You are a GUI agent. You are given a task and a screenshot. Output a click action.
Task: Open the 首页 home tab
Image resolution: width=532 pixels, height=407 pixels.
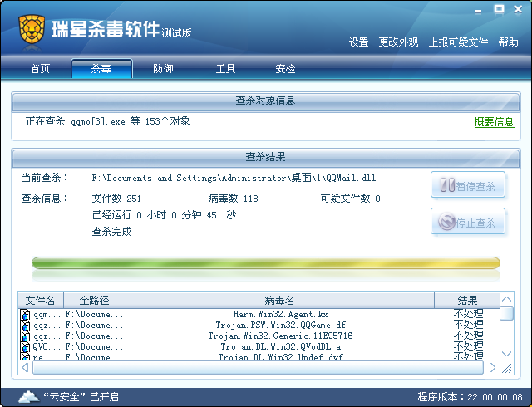[x=41, y=68]
